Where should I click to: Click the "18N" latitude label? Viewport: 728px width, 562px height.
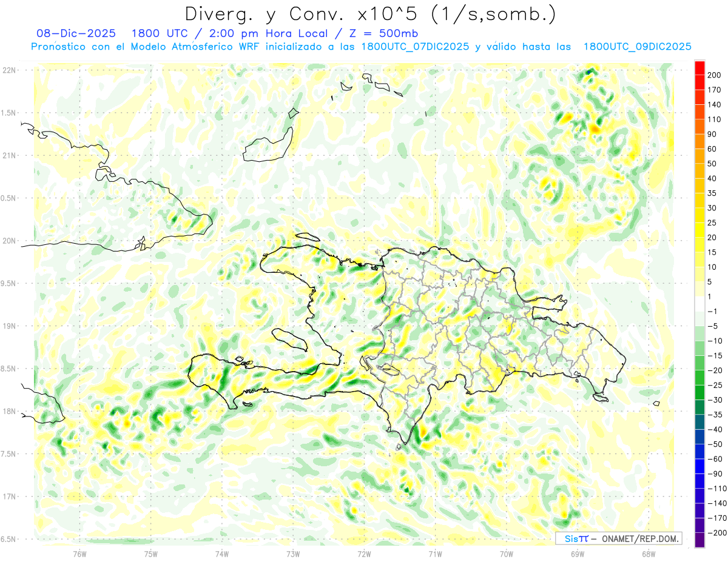tap(9, 411)
